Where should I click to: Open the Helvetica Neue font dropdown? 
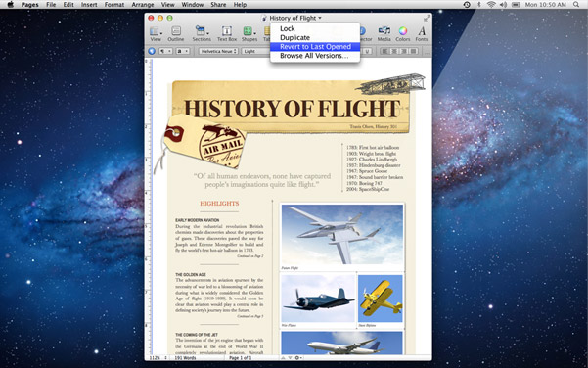pyautogui.click(x=218, y=51)
